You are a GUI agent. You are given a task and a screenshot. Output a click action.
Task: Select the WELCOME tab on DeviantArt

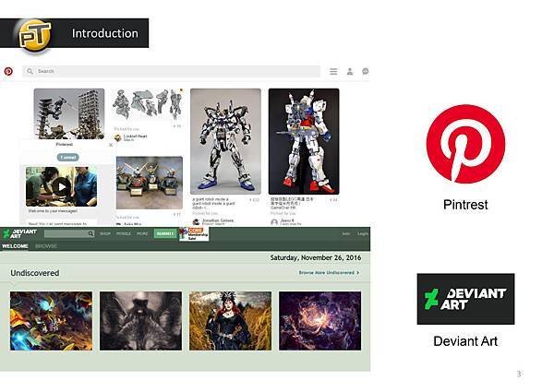pyautogui.click(x=15, y=246)
